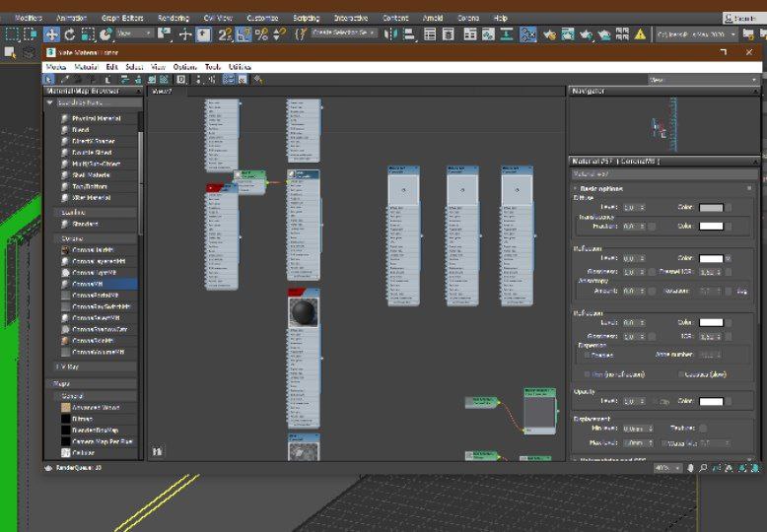767x532 pixels.
Task: Click the Rotate tool icon
Action: pos(70,33)
